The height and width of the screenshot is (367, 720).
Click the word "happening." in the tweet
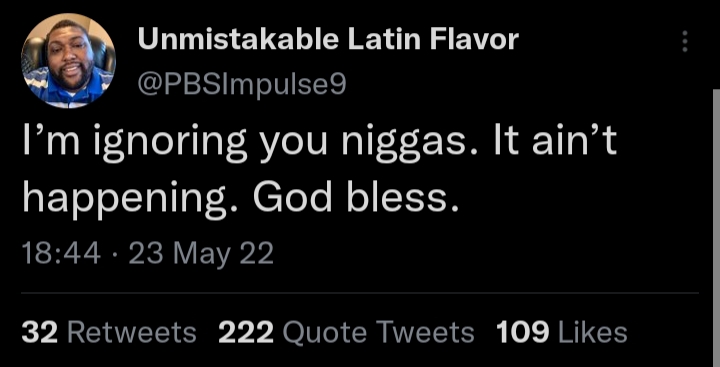tap(130, 200)
